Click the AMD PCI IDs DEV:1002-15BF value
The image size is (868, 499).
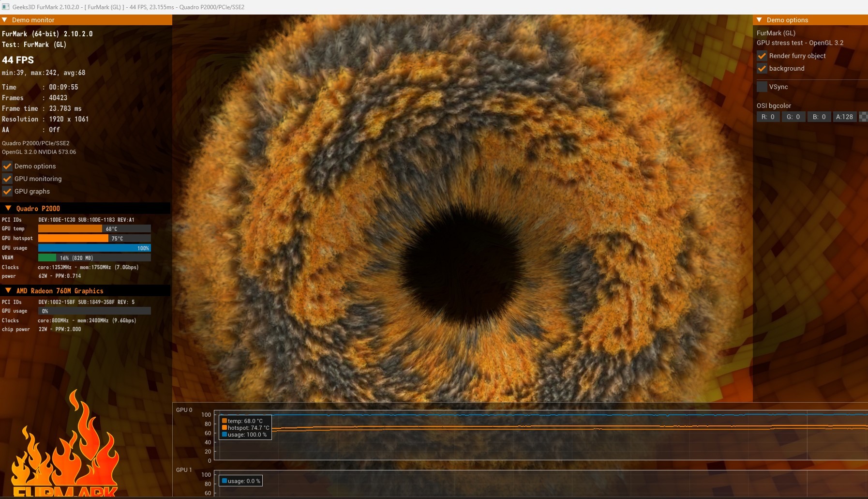87,302
